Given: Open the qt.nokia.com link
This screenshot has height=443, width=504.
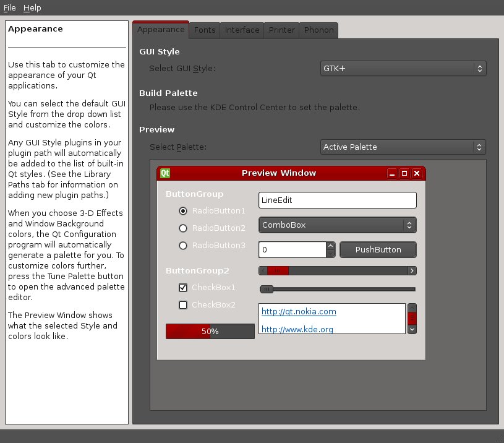Looking at the screenshot, I should (299, 312).
